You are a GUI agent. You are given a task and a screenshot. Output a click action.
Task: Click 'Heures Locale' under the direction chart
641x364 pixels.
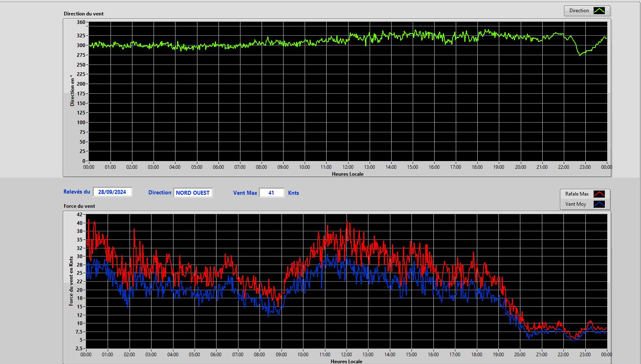pos(348,174)
